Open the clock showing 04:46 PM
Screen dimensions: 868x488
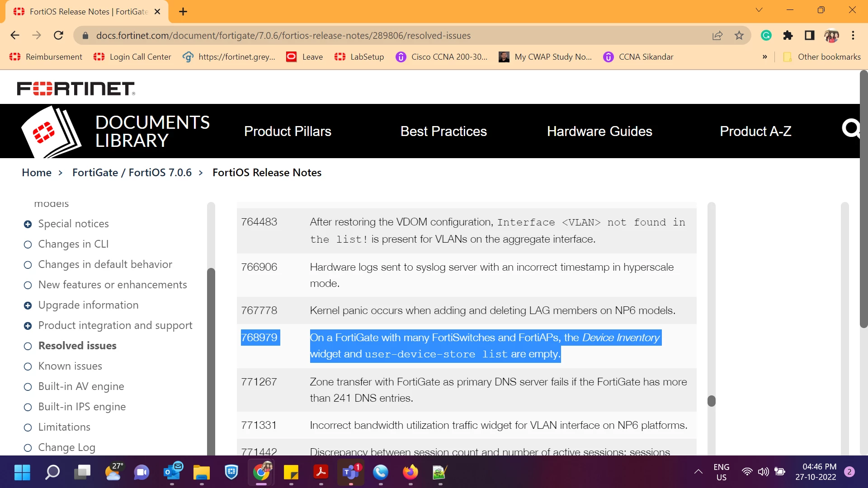click(816, 472)
